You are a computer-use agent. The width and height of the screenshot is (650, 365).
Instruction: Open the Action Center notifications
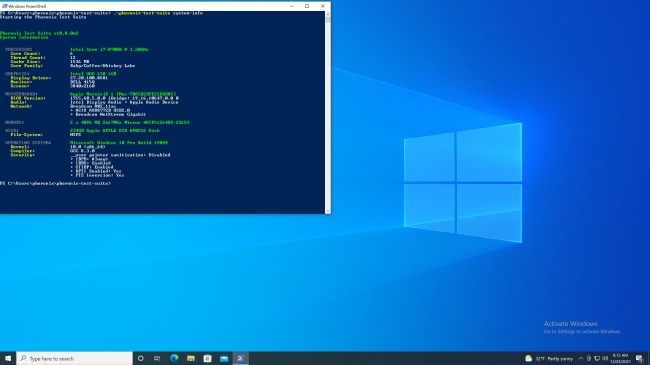click(639, 358)
